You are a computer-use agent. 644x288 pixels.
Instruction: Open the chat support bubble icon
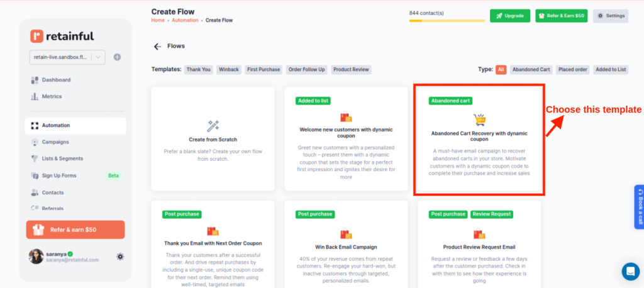point(630,272)
